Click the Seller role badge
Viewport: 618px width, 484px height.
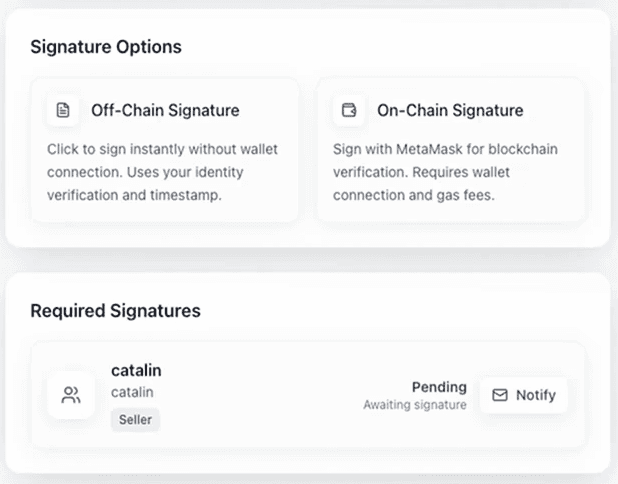click(x=135, y=420)
